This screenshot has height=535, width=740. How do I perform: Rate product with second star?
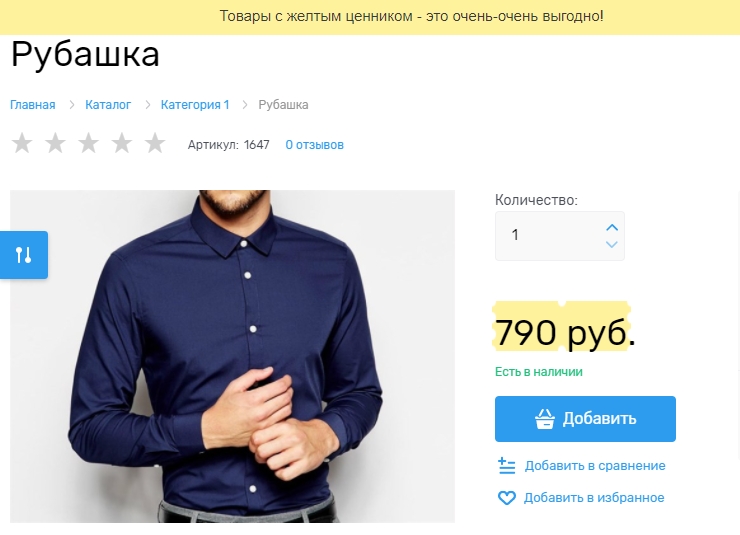[x=55, y=142]
